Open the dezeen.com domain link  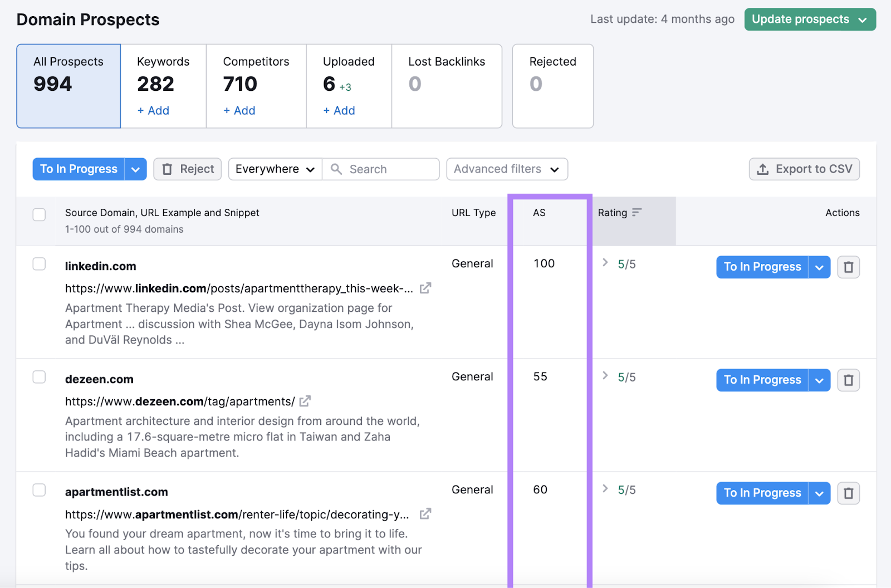pos(99,379)
